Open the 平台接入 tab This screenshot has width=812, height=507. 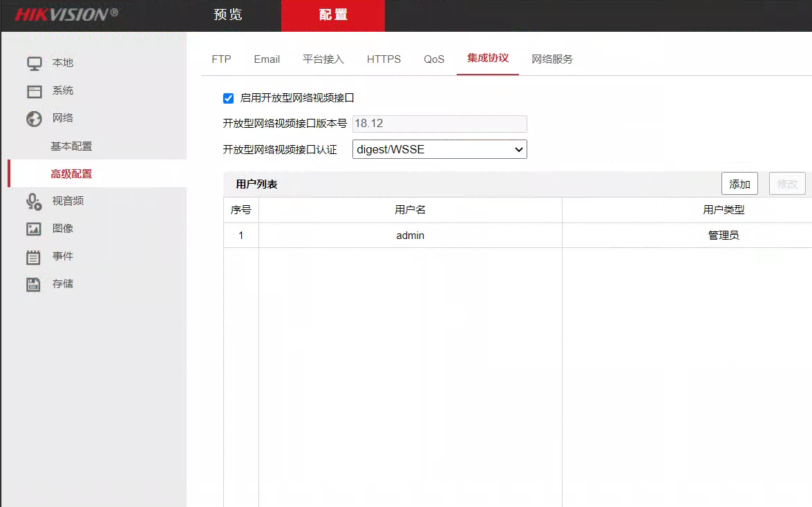pos(323,59)
